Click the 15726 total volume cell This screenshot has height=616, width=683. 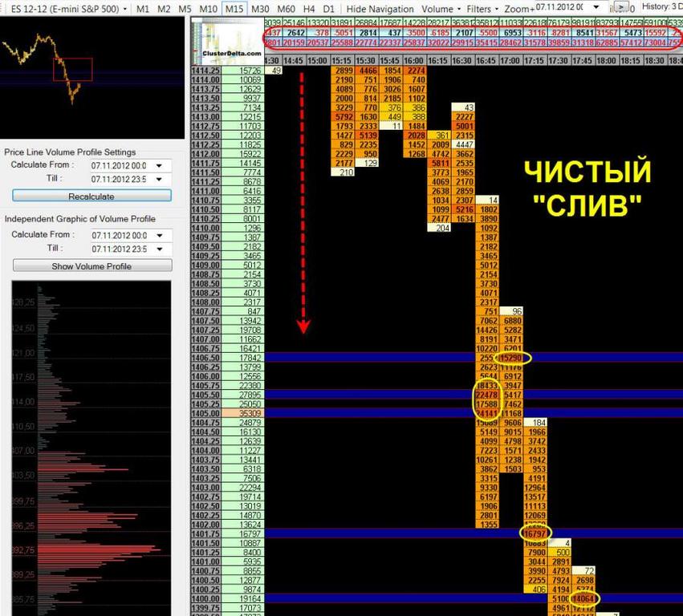pos(242,71)
